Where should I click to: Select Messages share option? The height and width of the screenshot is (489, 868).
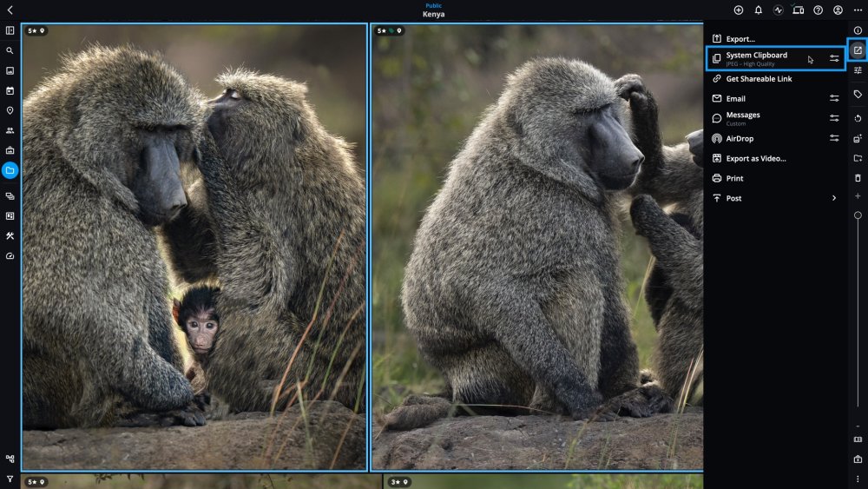click(775, 118)
